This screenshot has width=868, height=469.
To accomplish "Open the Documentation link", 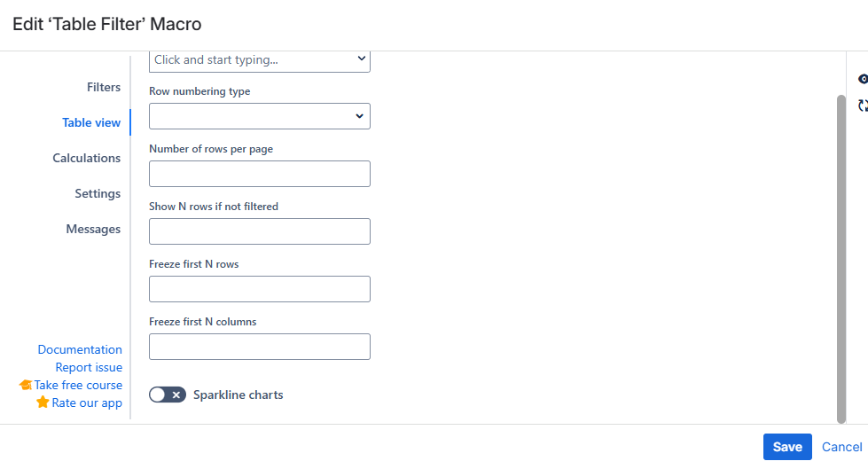I will [80, 349].
